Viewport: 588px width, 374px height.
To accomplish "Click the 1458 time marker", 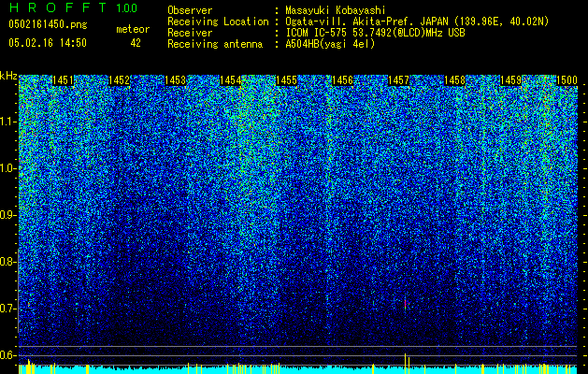I will 454,80.
